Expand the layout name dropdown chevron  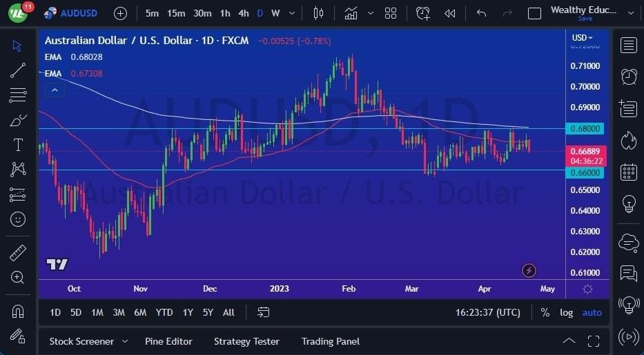631,14
